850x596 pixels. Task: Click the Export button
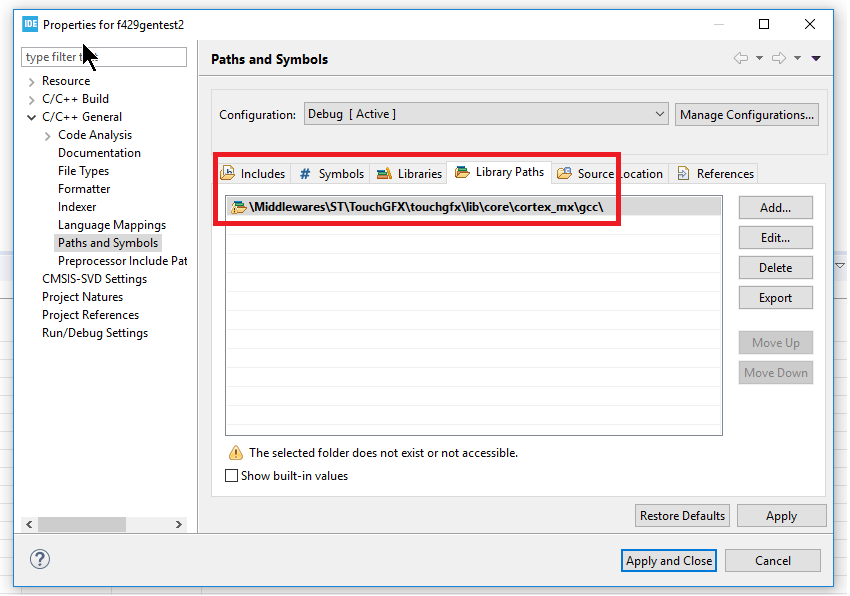click(775, 298)
